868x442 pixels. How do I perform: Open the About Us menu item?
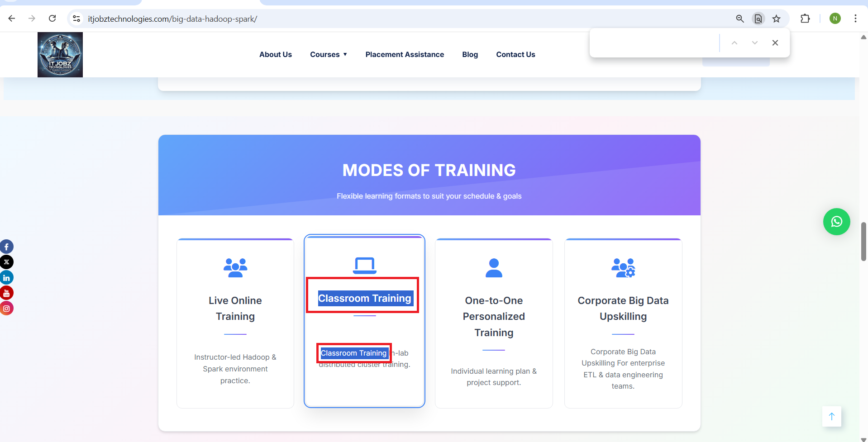[x=275, y=54]
